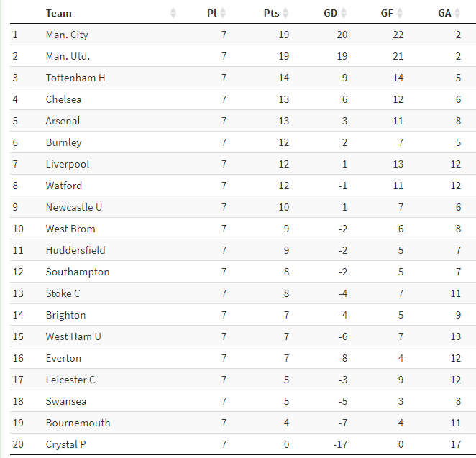476x458 pixels.
Task: Click the sort arrows beside Team header
Action: (173, 13)
